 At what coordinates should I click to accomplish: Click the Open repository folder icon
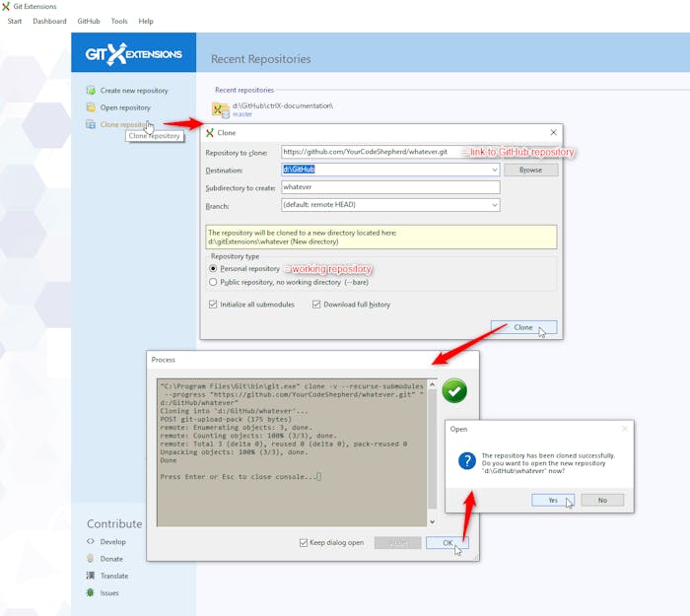point(91,107)
